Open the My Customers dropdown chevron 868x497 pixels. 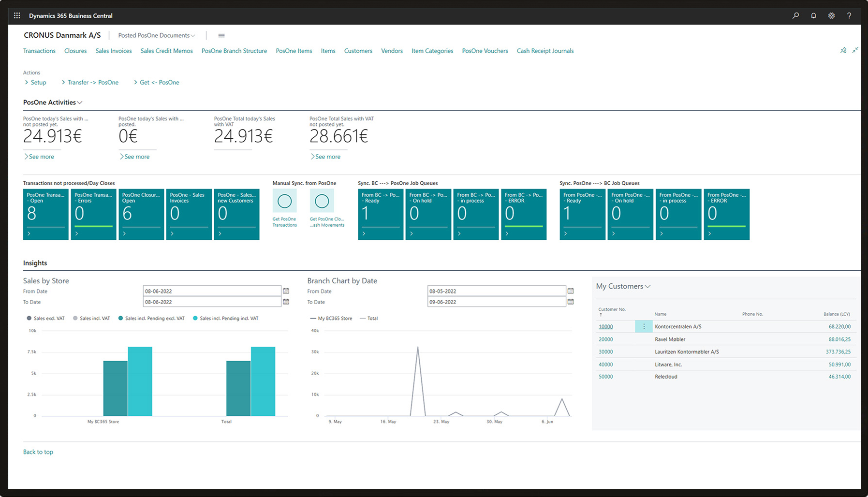point(648,286)
